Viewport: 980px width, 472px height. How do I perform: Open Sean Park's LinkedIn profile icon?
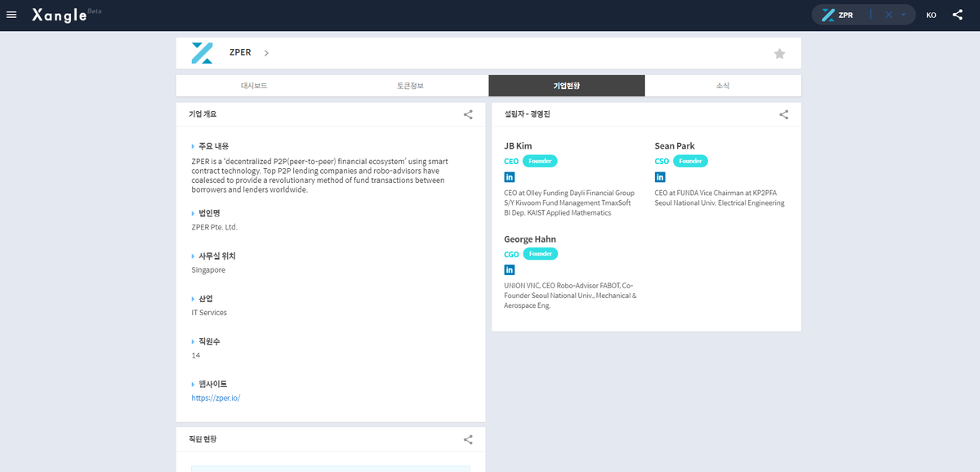pyautogui.click(x=660, y=176)
